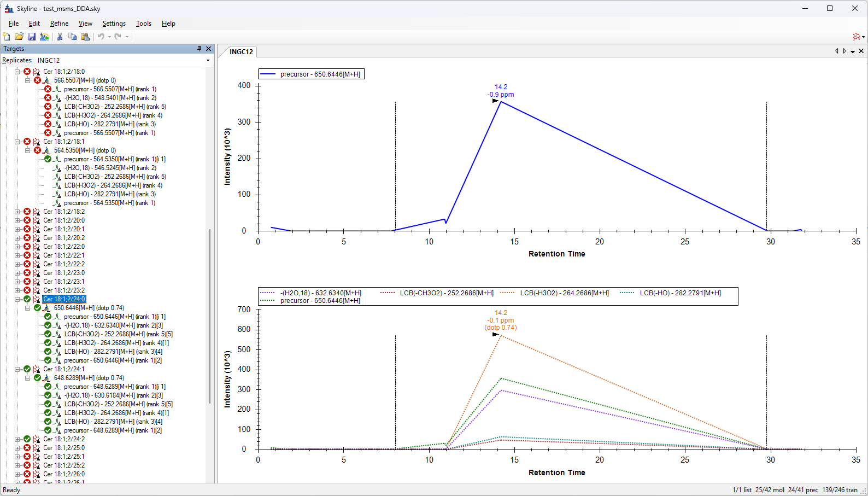Open the Replicates dropdown showing INGC12
Viewport: 868px width, 496px height.
(x=208, y=60)
